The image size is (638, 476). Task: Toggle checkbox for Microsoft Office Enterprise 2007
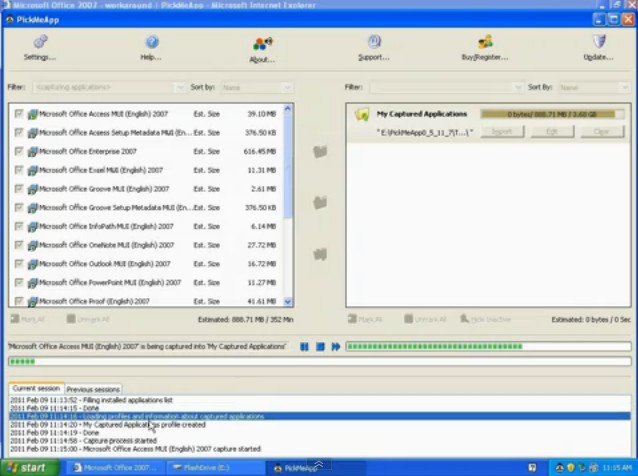[x=19, y=151]
